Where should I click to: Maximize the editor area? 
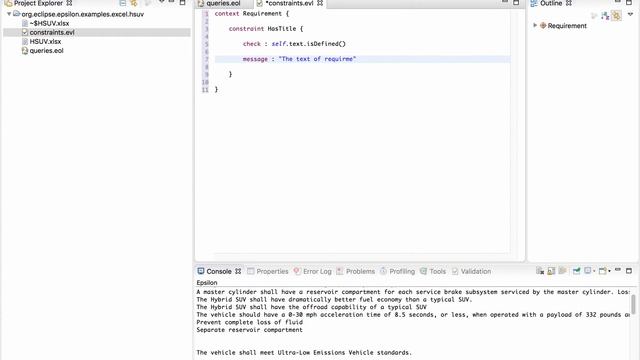click(516, 2)
